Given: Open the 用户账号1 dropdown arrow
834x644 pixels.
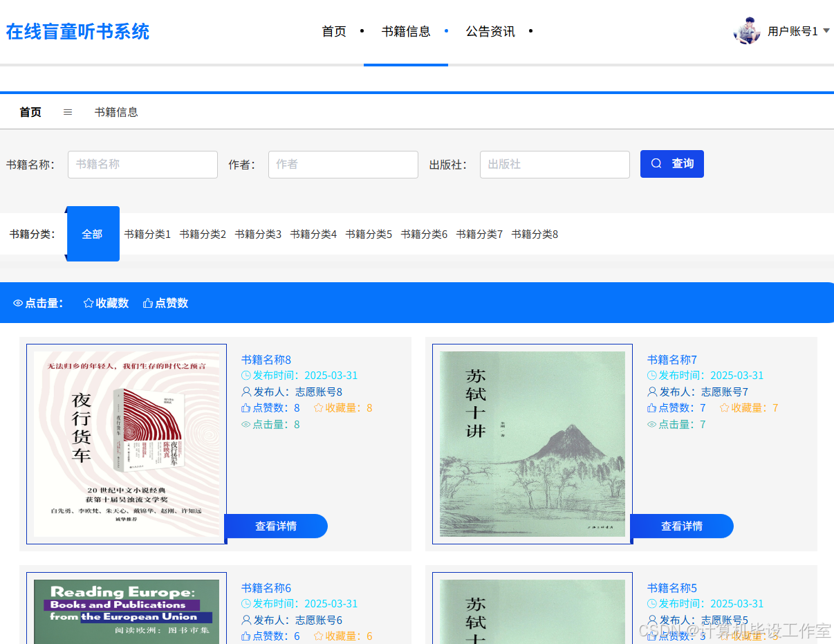Looking at the screenshot, I should tap(826, 31).
